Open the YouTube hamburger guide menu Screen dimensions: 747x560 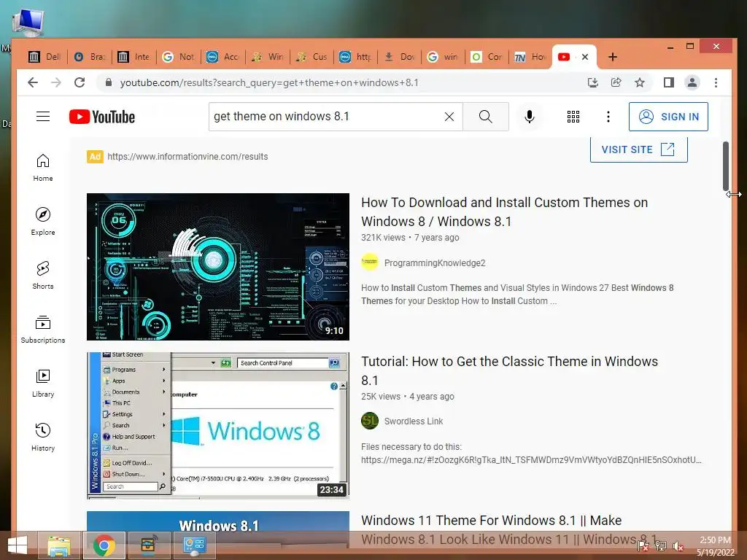pos(43,117)
